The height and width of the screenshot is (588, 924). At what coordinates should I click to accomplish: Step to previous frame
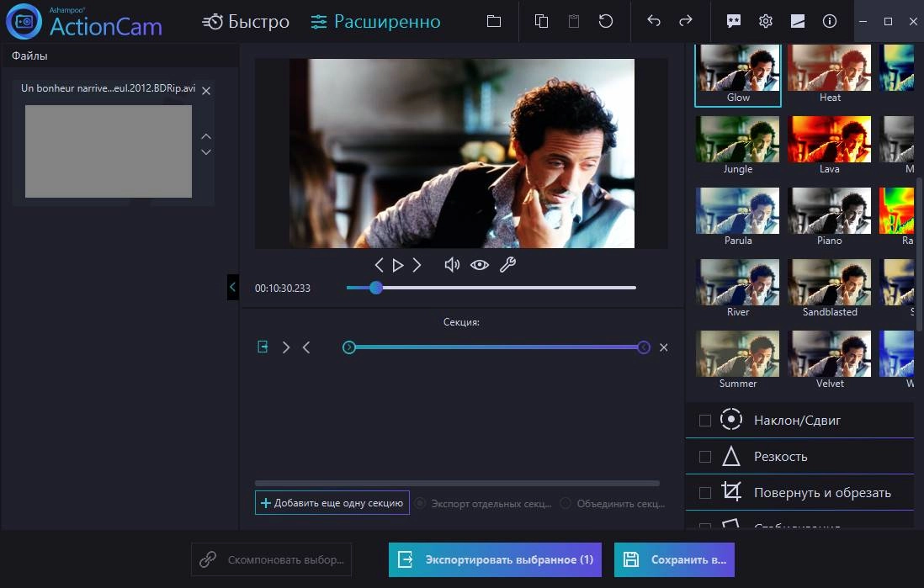click(379, 265)
